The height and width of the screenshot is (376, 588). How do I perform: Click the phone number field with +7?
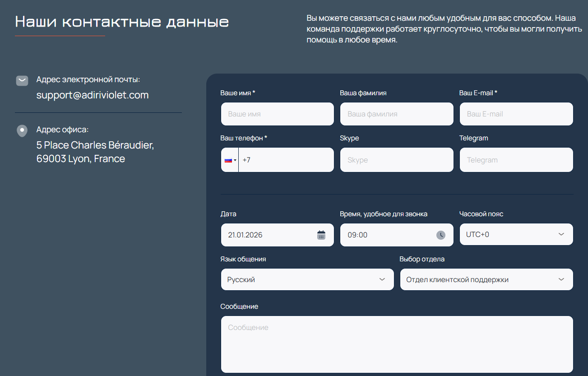286,160
